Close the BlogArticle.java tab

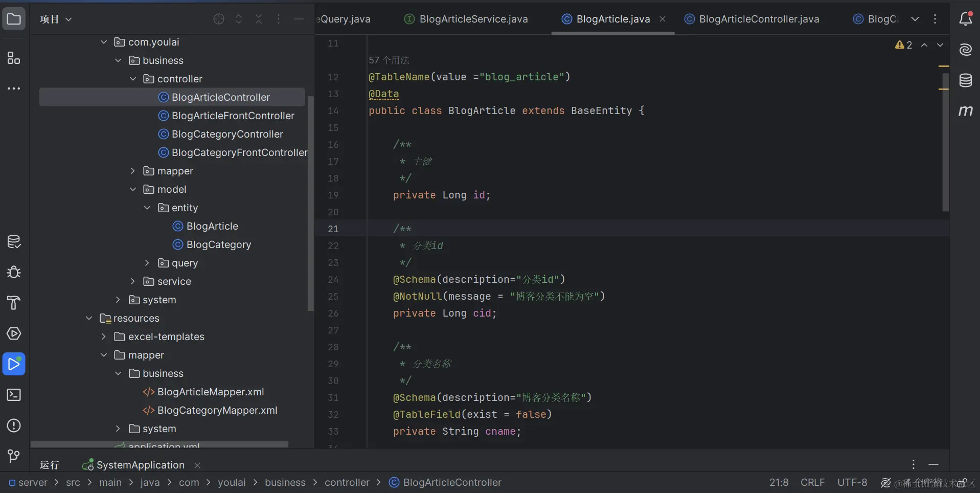[x=663, y=19]
